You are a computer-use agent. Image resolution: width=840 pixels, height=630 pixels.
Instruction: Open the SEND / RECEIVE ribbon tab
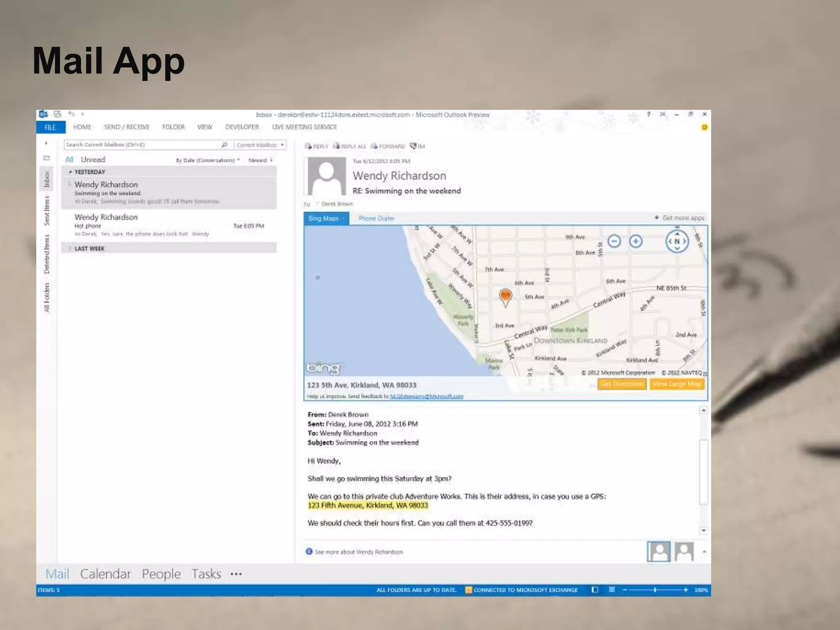click(127, 127)
